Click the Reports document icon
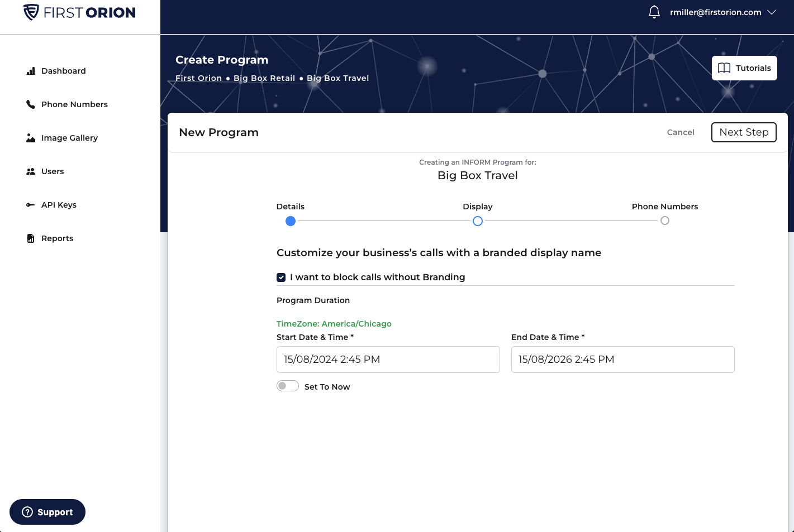 tap(31, 238)
